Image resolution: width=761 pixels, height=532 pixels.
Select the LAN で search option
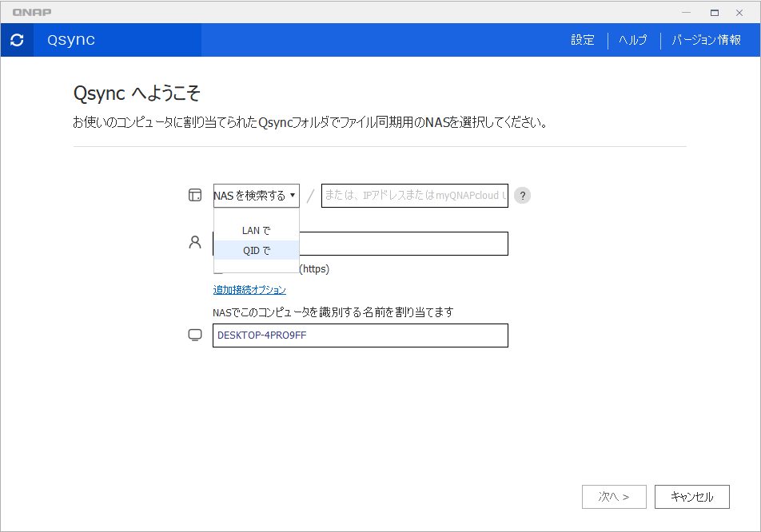[x=257, y=230]
